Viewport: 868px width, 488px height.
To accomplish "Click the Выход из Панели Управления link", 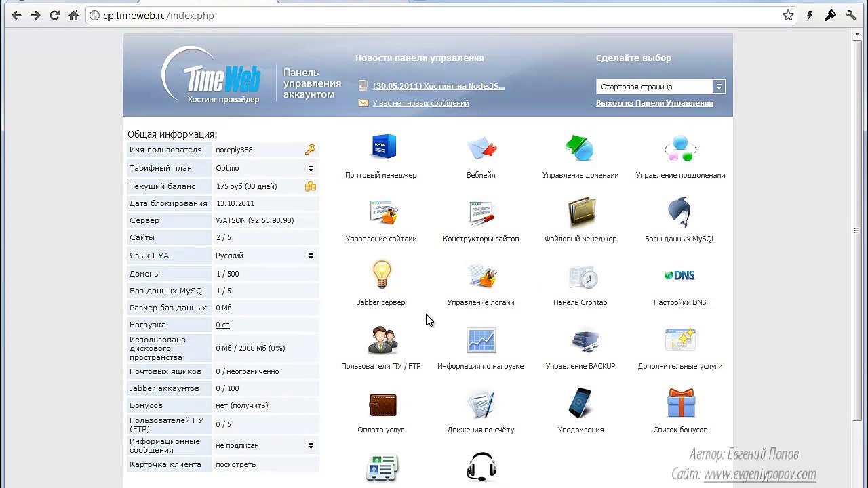I will [654, 103].
